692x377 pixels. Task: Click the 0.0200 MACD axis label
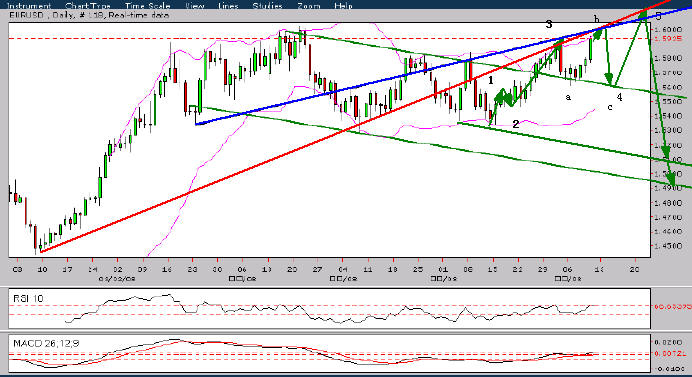pos(668,342)
